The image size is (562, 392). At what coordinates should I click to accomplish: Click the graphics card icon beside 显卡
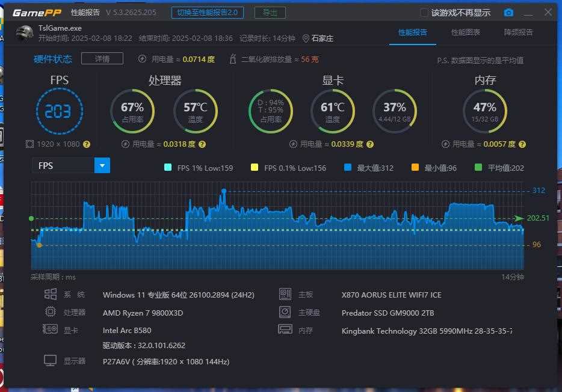click(x=50, y=329)
